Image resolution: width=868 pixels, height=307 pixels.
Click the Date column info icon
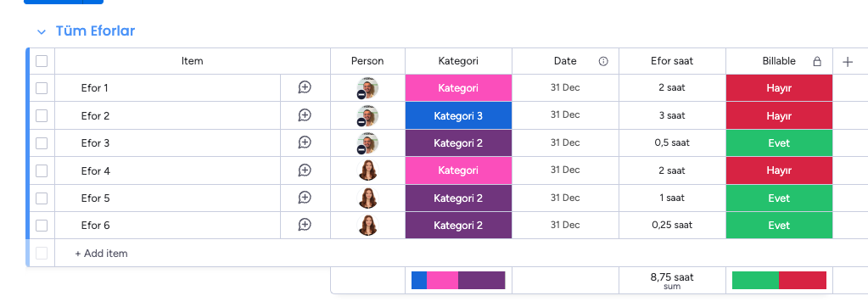coord(603,61)
